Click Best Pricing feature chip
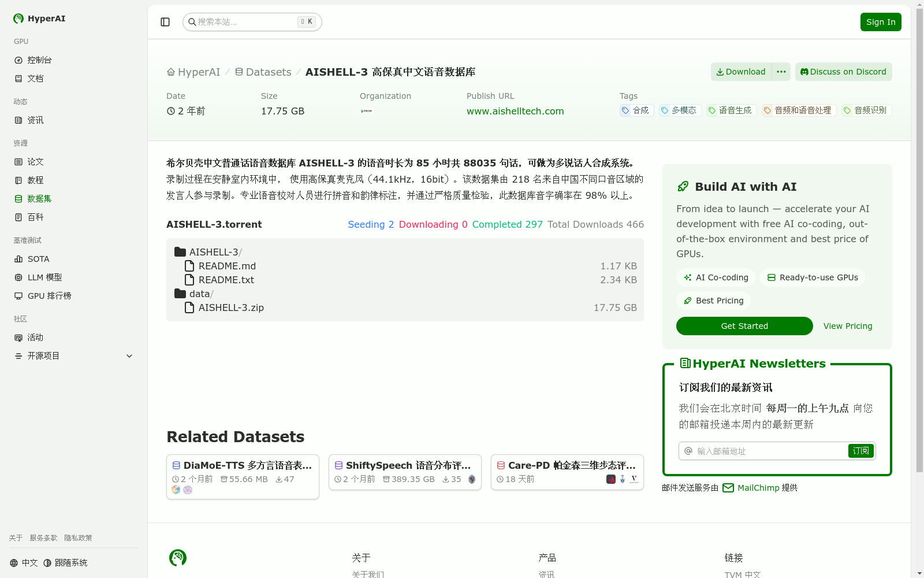The height and width of the screenshot is (578, 924). pos(713,301)
